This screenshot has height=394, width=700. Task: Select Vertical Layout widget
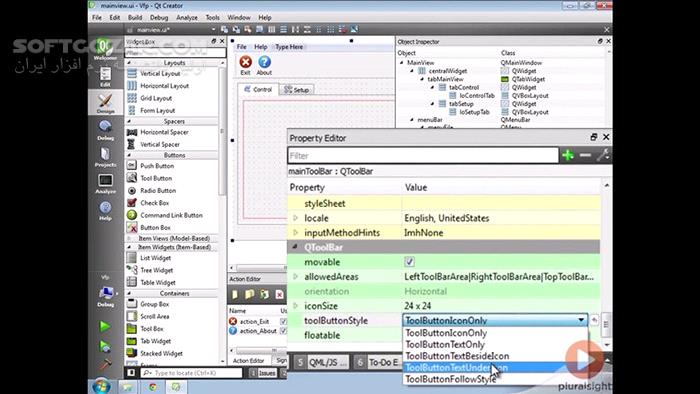(x=160, y=74)
